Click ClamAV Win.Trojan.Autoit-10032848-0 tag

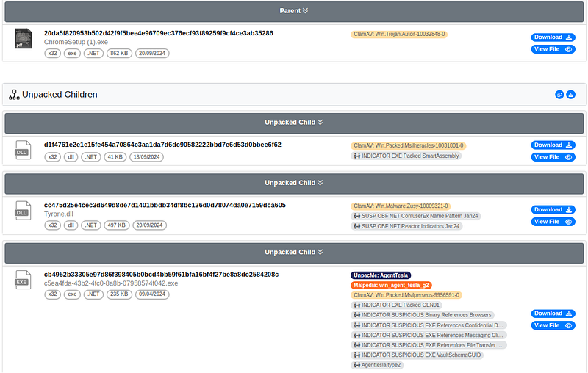pos(399,35)
